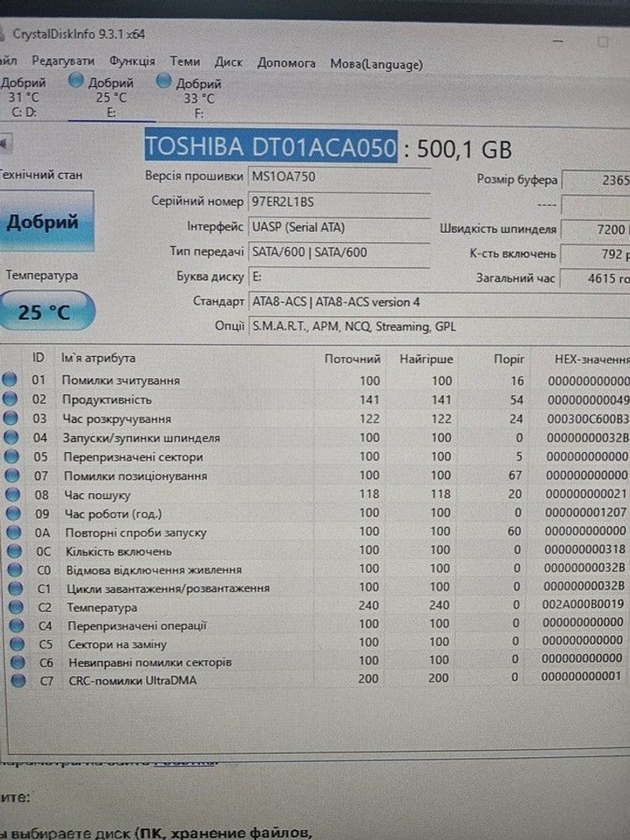Click the status icon for attribute C2

click(16, 607)
